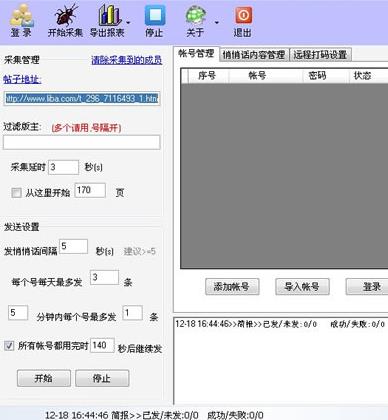Focus the 帖子地址 URL input field
This screenshot has height=420, width=388.
click(82, 99)
